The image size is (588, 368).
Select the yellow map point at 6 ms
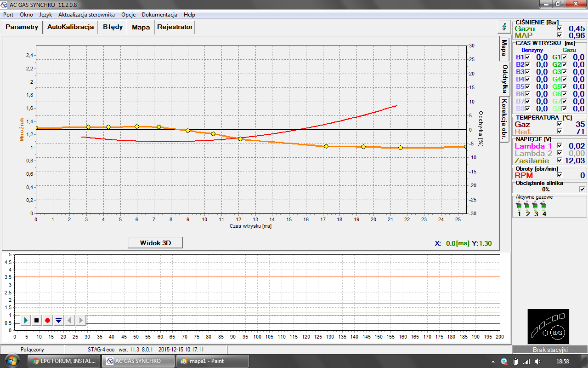(x=137, y=126)
